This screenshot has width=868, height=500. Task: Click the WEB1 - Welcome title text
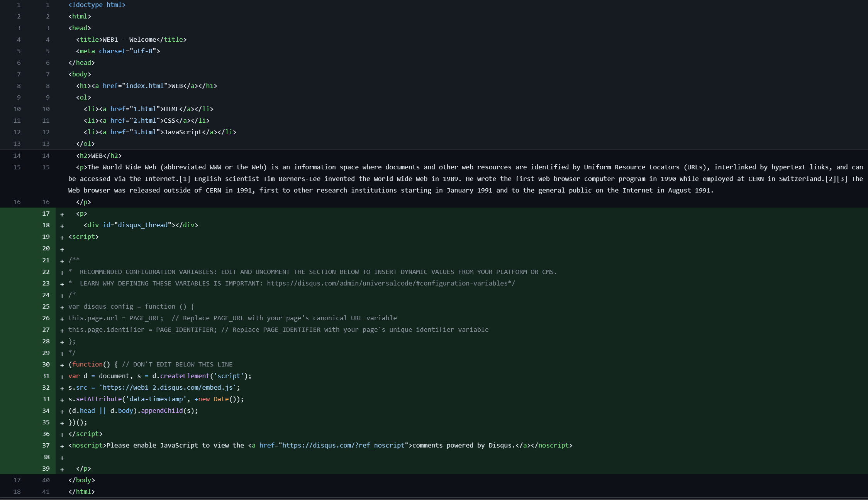129,40
